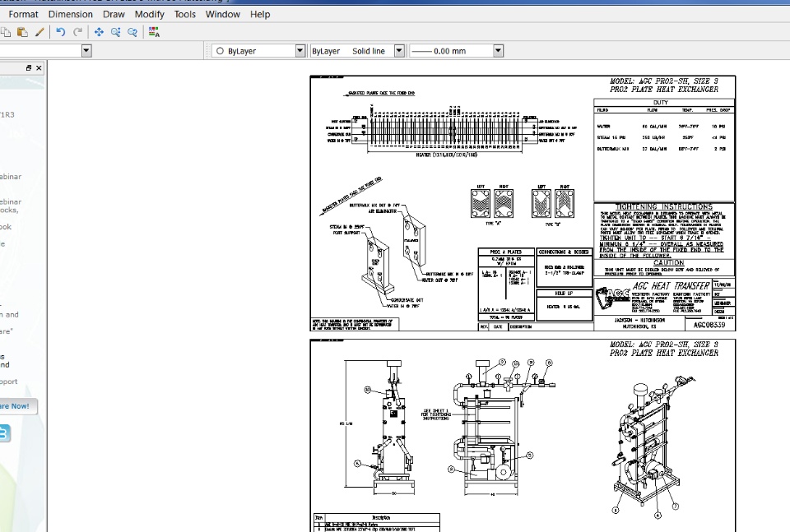
Task: Click the AGC HEAT TRANSFER title text
Action: click(671, 286)
